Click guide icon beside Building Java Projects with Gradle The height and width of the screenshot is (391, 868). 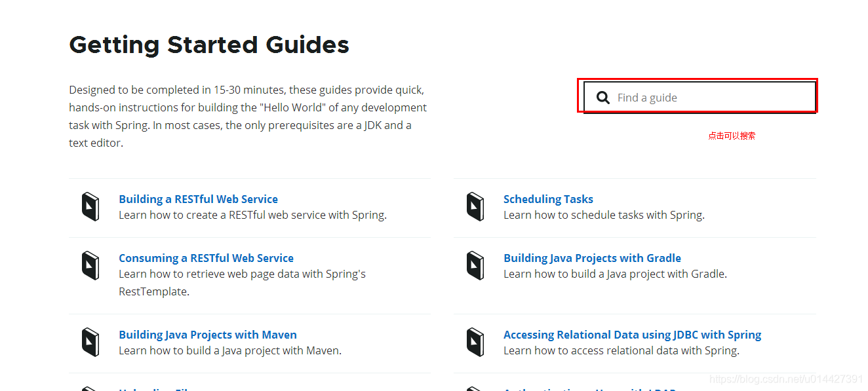click(x=475, y=265)
